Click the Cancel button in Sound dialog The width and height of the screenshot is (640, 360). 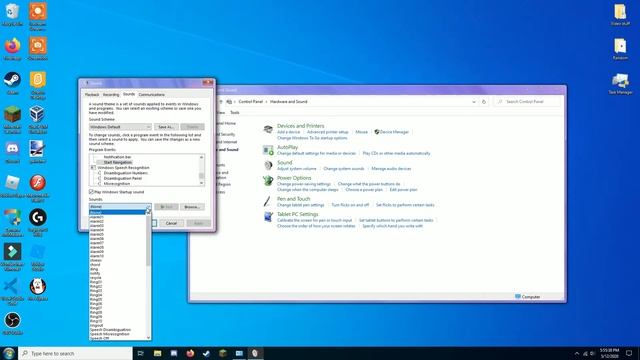[171, 223]
